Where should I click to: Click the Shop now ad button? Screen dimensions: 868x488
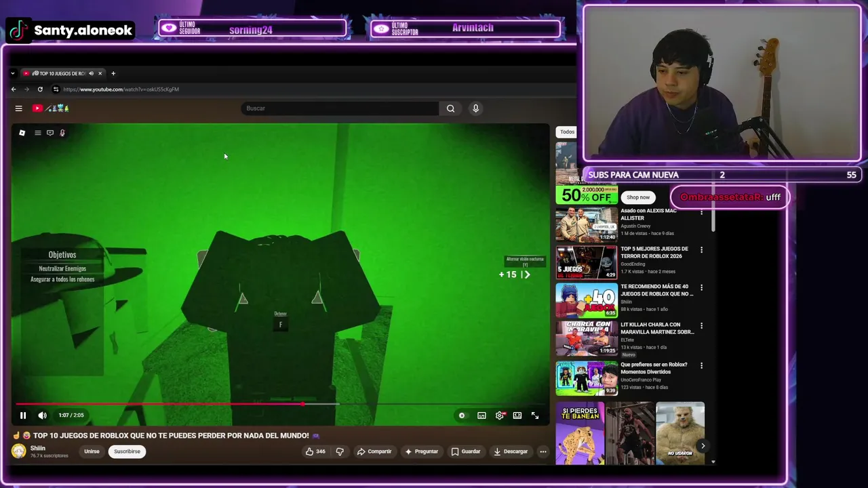coord(637,197)
